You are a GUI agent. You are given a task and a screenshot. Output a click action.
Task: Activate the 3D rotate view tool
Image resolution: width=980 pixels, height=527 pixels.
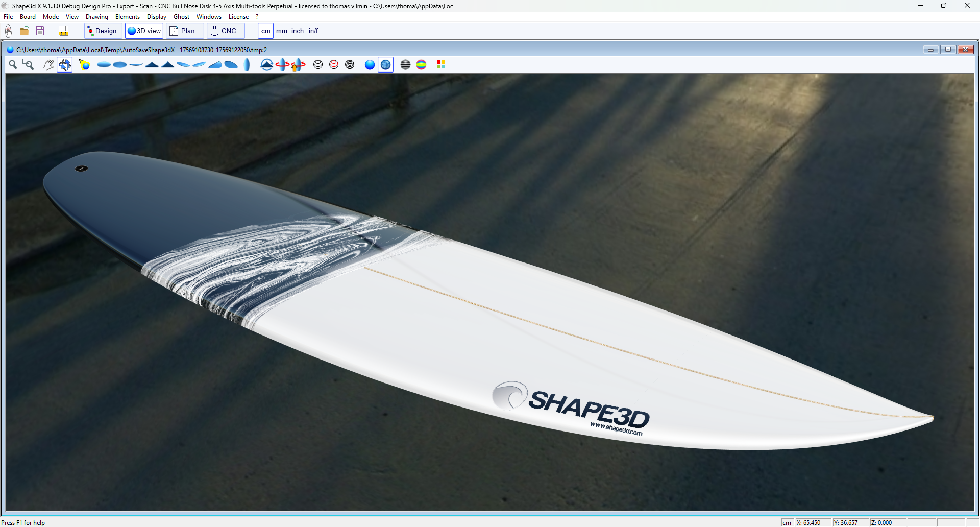point(64,64)
